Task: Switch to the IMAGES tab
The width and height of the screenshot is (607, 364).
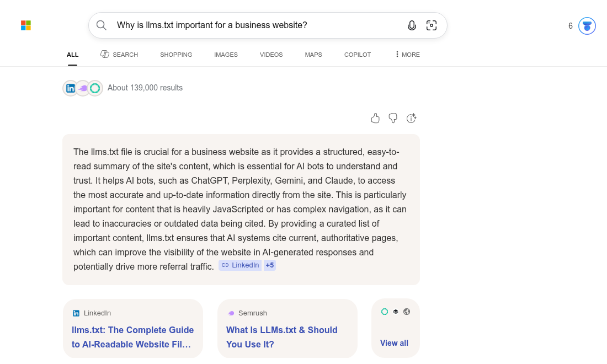Action: [226, 55]
